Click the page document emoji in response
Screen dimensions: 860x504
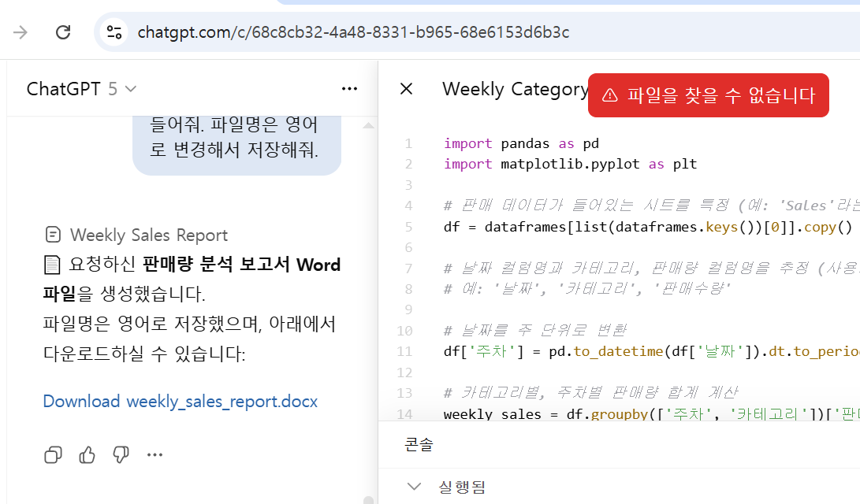52,265
